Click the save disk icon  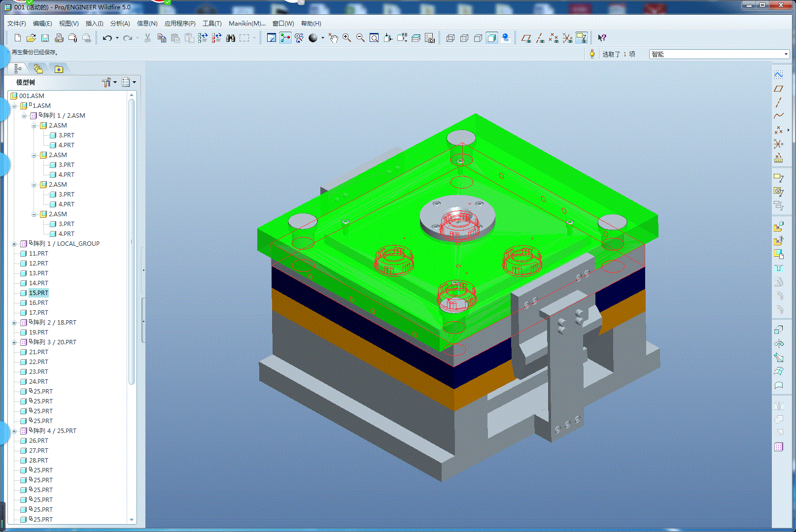45,38
